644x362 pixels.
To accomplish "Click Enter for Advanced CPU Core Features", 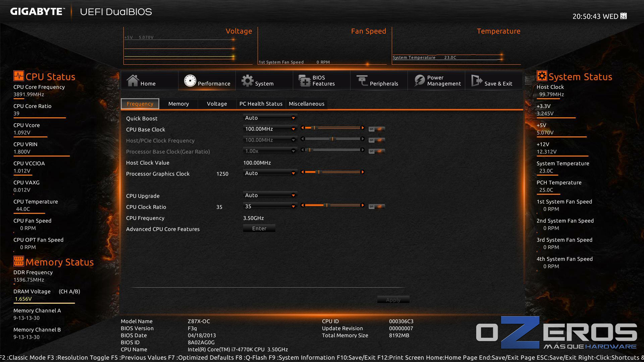I will tap(259, 228).
